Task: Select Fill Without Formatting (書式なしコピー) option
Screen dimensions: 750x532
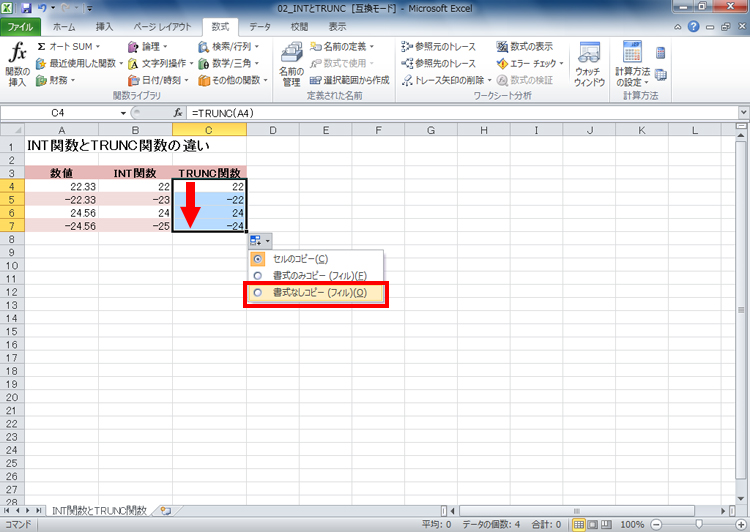Action: pos(316,292)
